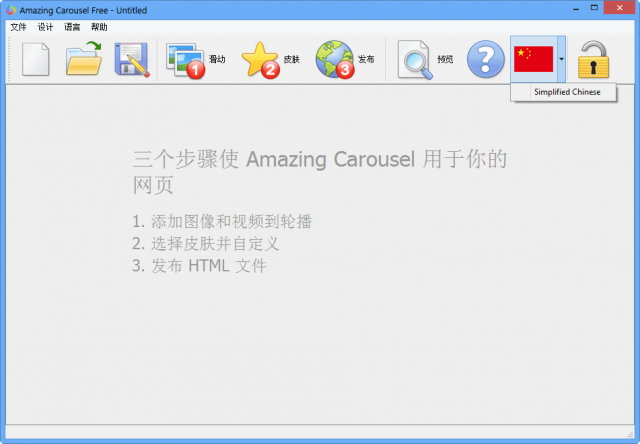Open the 帮助 menu

pyautogui.click(x=99, y=27)
